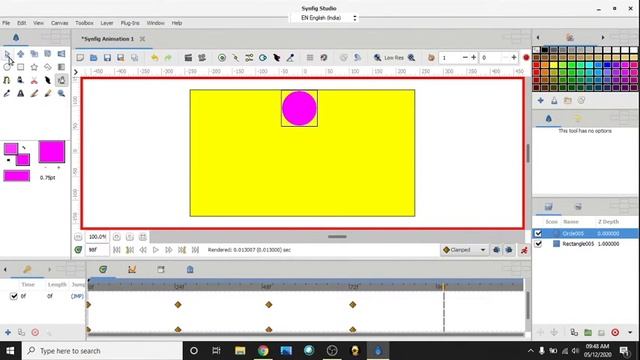Add color to palette with plus icon
The width and height of the screenshot is (640, 360).
tap(540, 100)
